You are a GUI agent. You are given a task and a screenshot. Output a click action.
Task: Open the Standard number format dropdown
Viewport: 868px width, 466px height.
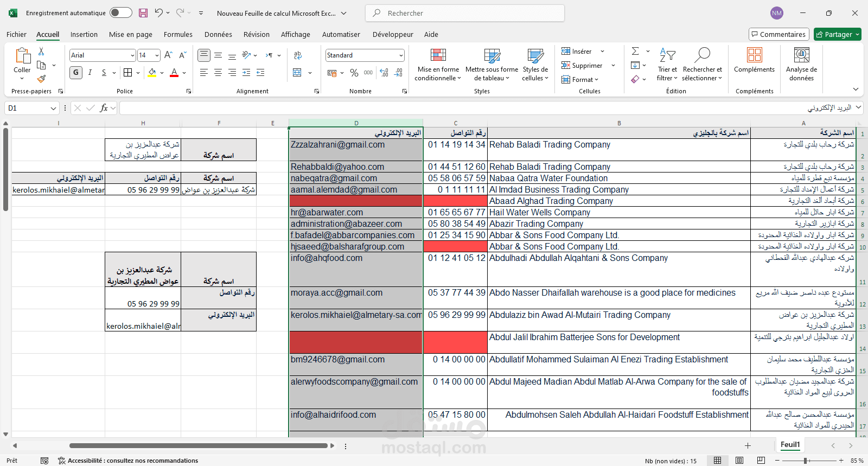[401, 55]
